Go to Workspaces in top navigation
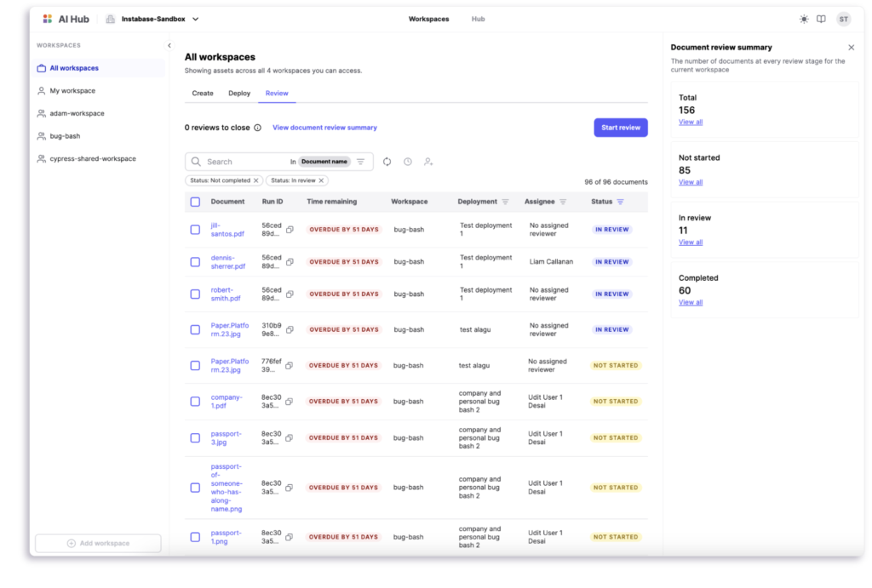Screen dimensions: 872x588 [x=429, y=19]
